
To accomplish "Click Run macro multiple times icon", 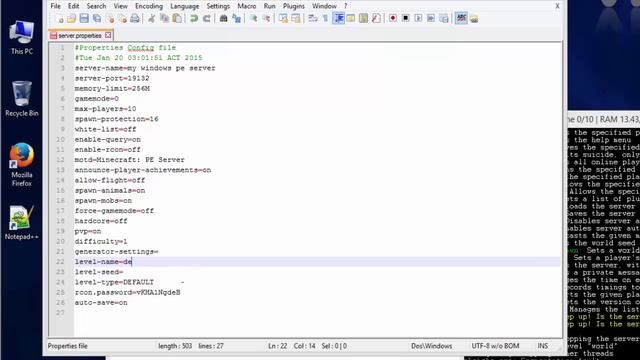I will pos(431,18).
